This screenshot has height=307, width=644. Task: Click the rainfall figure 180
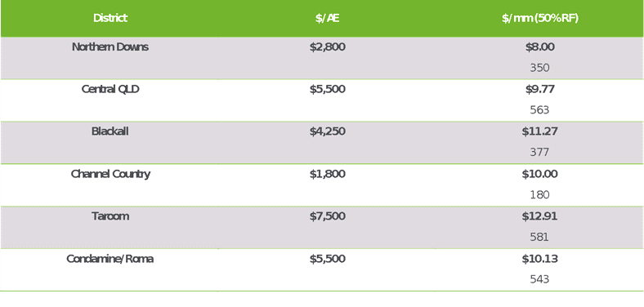tap(539, 194)
